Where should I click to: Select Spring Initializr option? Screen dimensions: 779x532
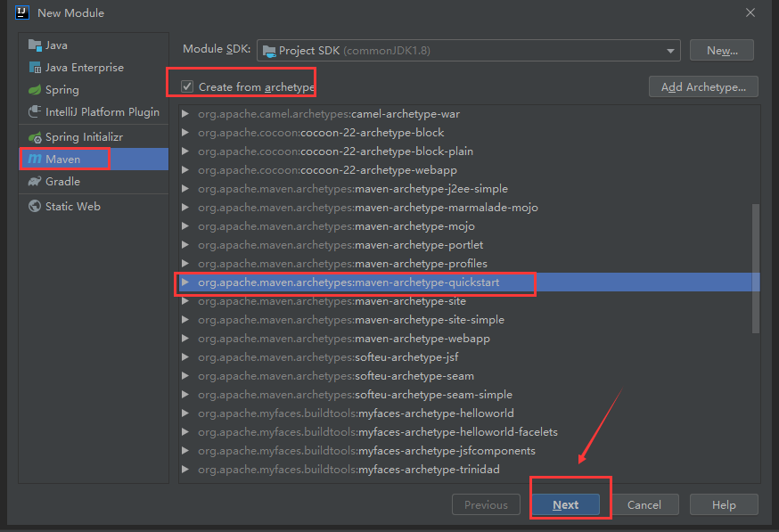point(94,137)
